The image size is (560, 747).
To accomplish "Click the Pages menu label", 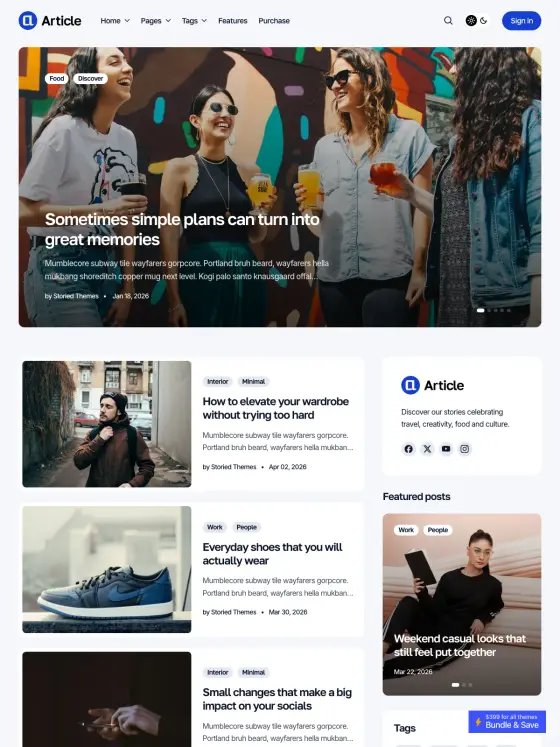I will pos(151,21).
